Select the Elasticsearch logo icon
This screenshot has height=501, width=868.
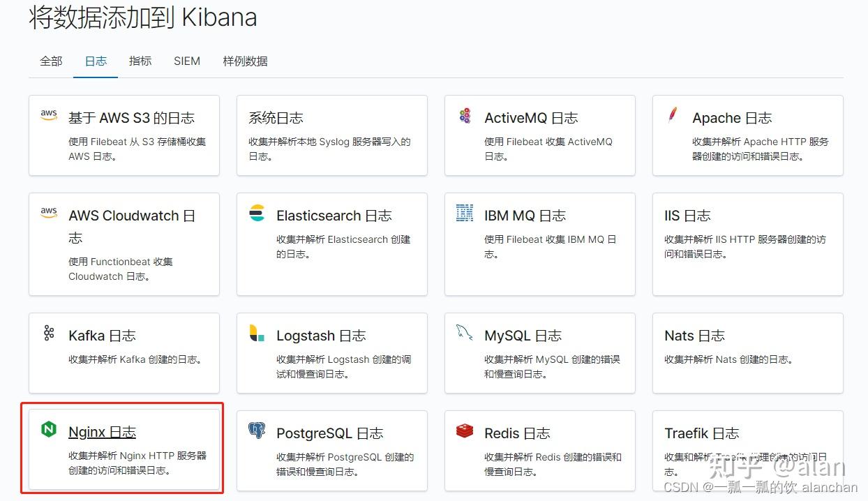(257, 214)
